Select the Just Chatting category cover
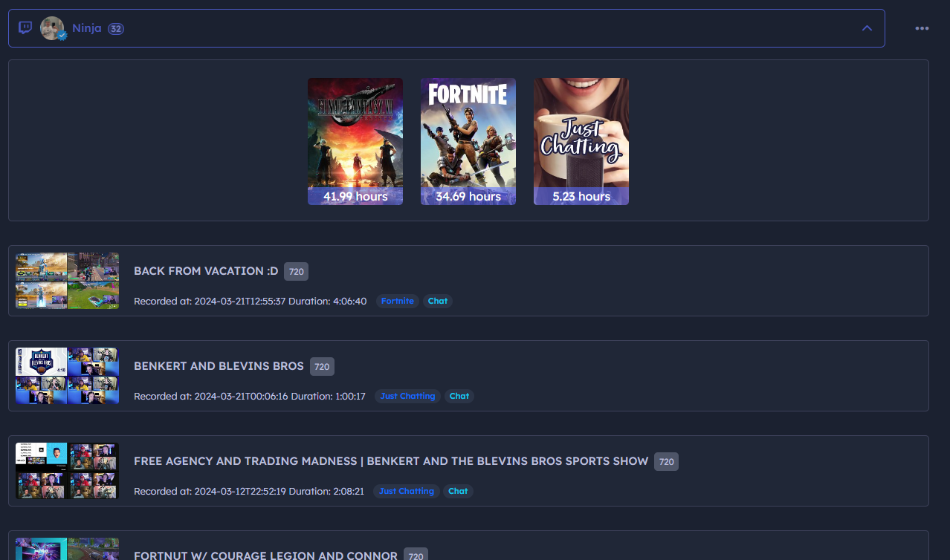The height and width of the screenshot is (560, 950). [x=581, y=141]
